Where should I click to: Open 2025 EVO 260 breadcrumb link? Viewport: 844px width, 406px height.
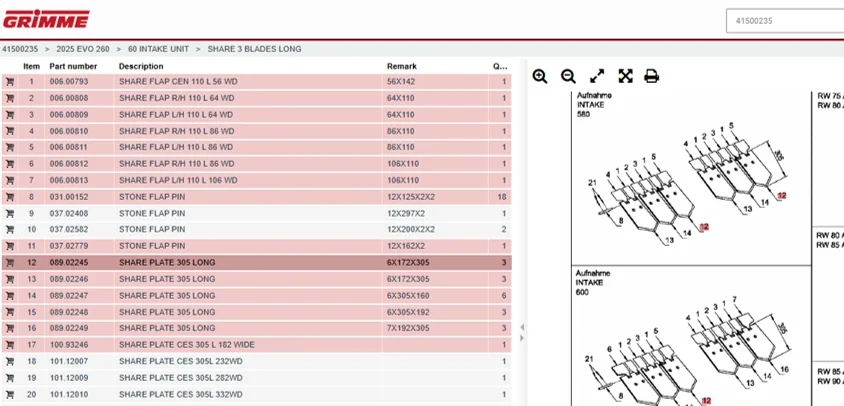point(83,49)
